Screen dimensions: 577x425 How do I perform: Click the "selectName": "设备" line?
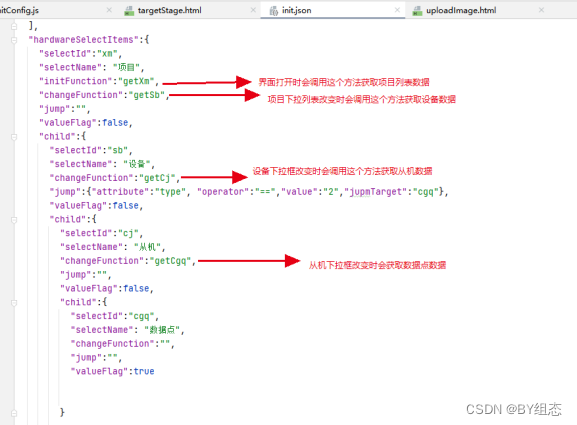click(x=102, y=164)
